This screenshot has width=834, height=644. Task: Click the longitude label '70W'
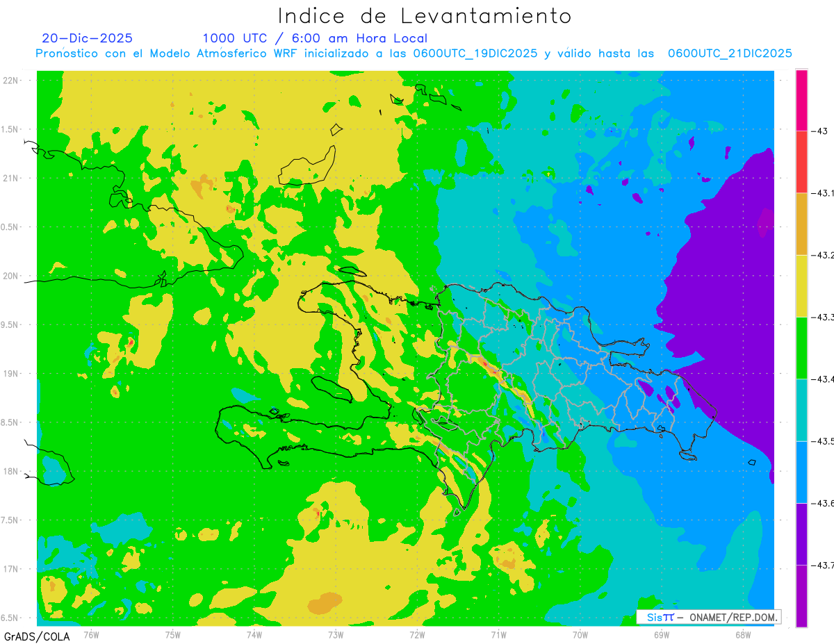tap(580, 635)
